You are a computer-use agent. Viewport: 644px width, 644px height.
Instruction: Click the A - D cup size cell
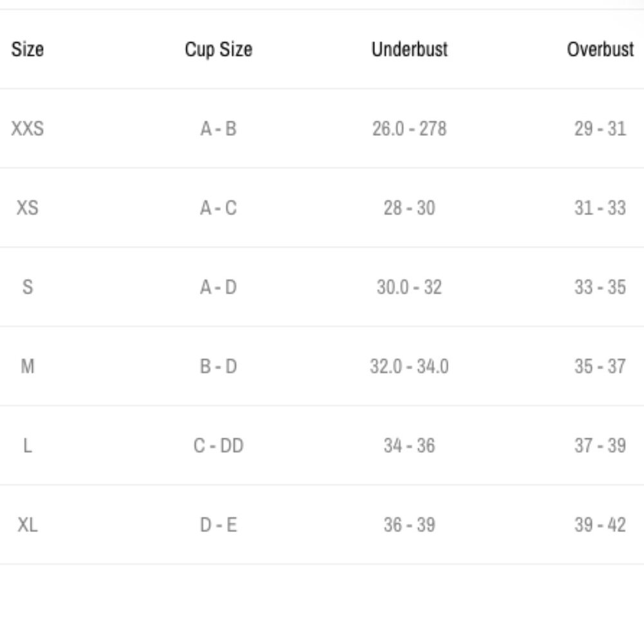coord(218,287)
